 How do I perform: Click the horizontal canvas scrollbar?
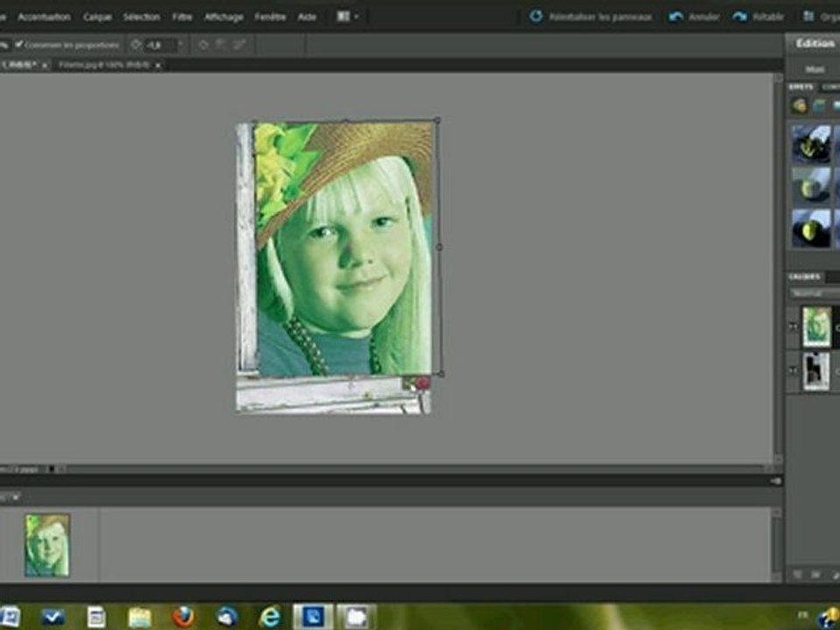pyautogui.click(x=415, y=469)
